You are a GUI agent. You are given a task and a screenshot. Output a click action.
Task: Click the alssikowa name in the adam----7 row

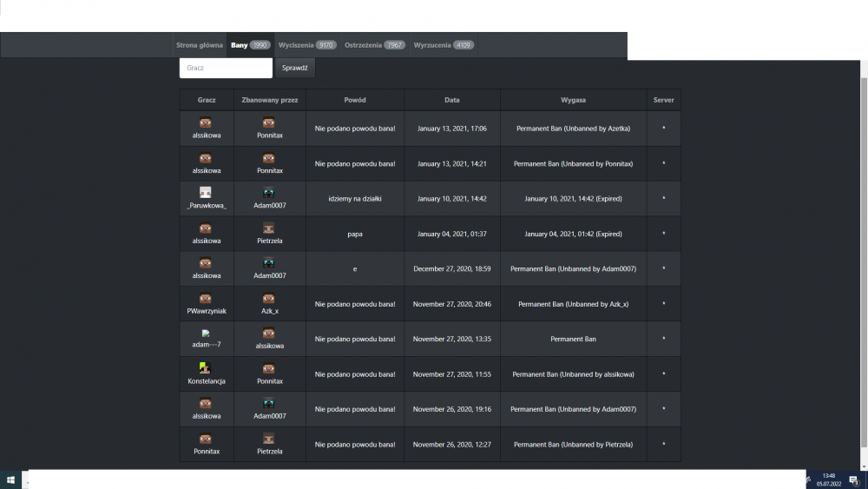click(269, 346)
